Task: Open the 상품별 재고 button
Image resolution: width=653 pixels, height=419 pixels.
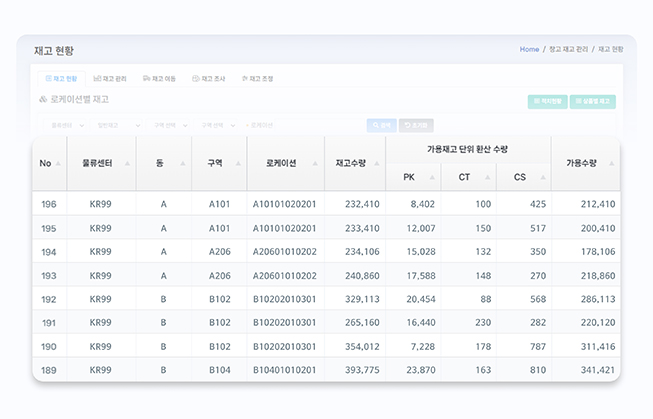Action: coord(593,101)
